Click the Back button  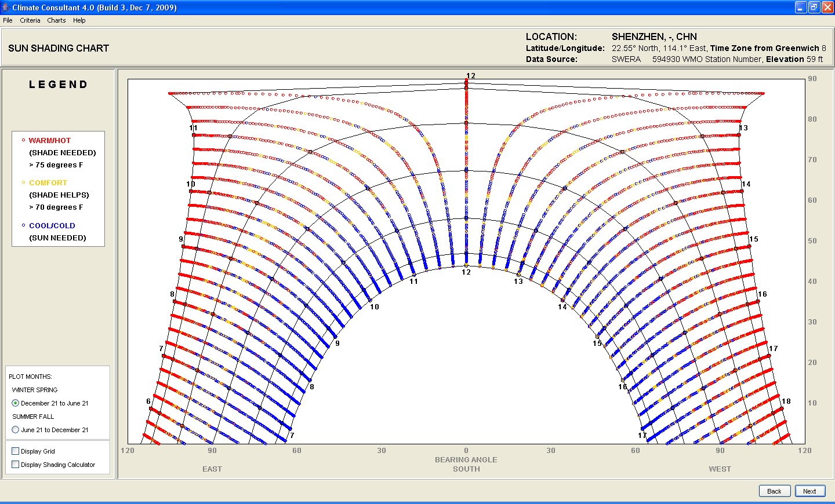pos(774,491)
